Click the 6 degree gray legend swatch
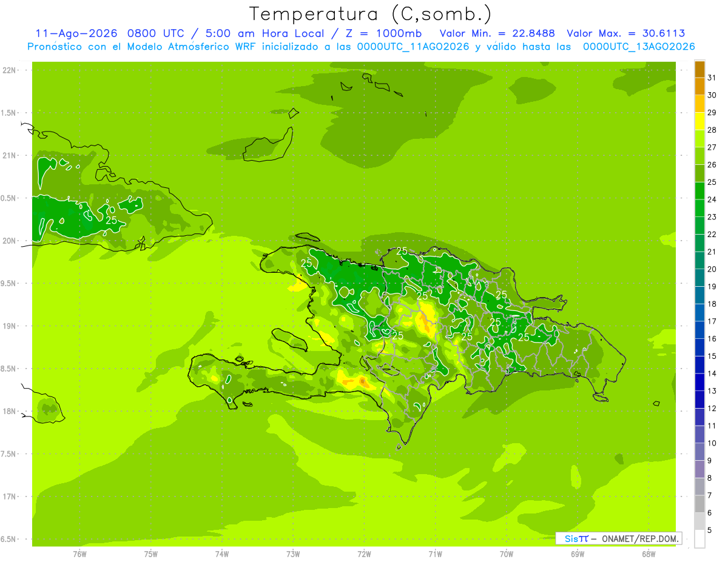This screenshot has width=728, height=562. click(x=699, y=504)
